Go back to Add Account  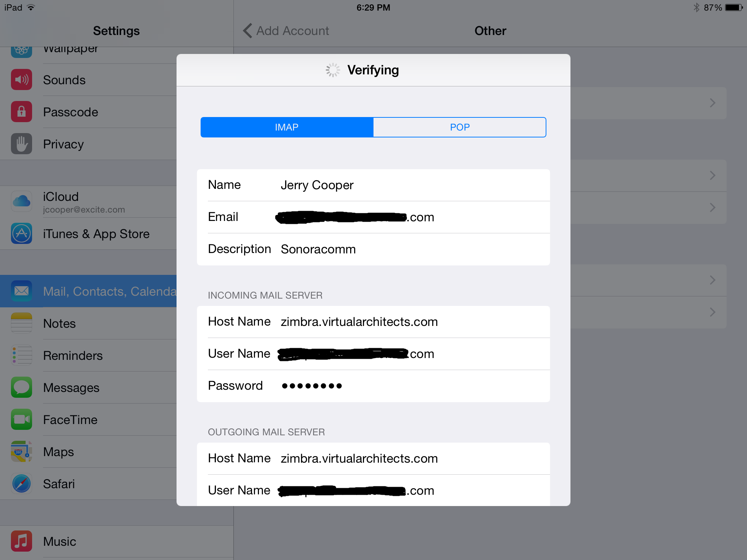pyautogui.click(x=286, y=31)
